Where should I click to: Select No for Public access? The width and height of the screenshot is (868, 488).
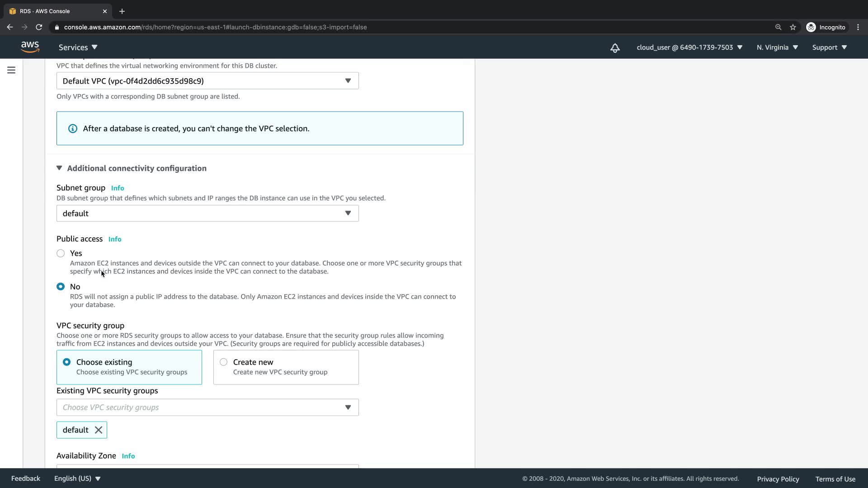[61, 286]
